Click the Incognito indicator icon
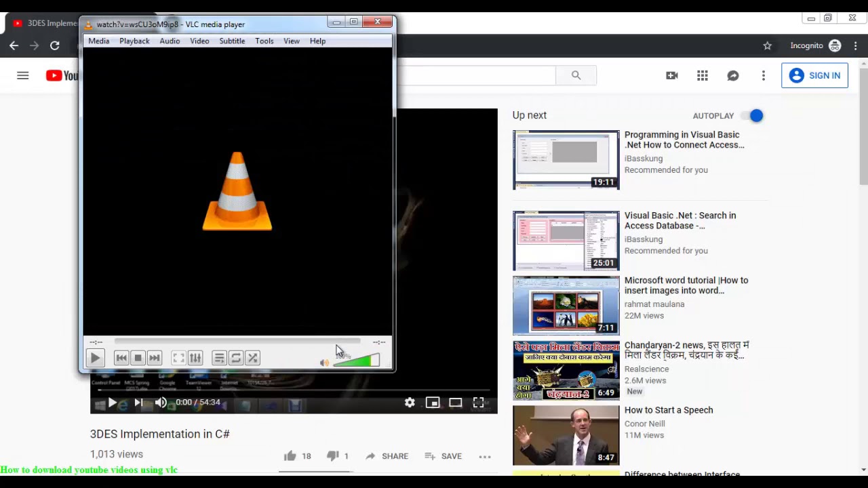 pyautogui.click(x=835, y=45)
